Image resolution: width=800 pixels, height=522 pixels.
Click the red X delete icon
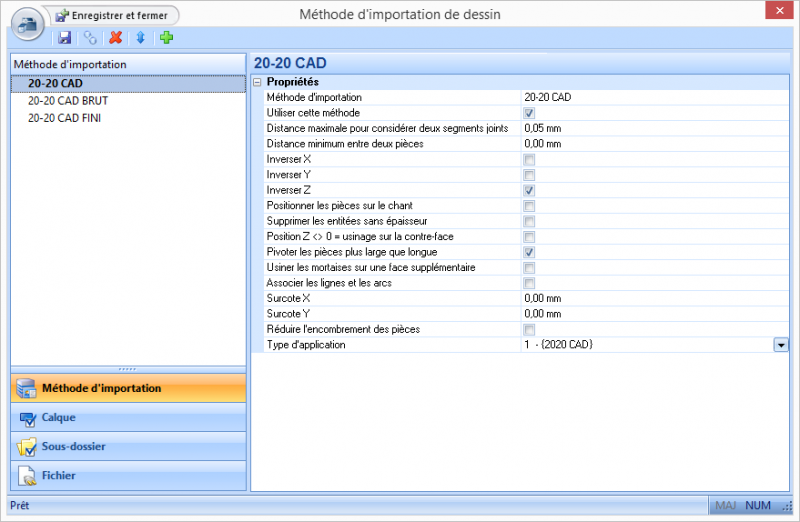[116, 38]
